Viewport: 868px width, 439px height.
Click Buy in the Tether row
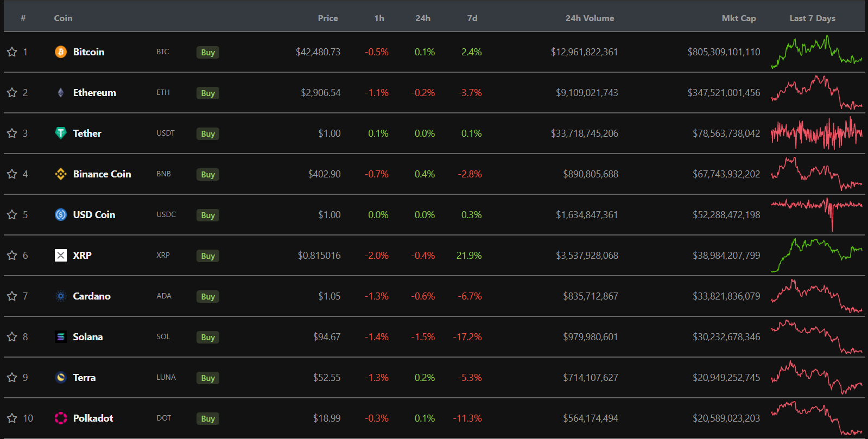(x=208, y=133)
